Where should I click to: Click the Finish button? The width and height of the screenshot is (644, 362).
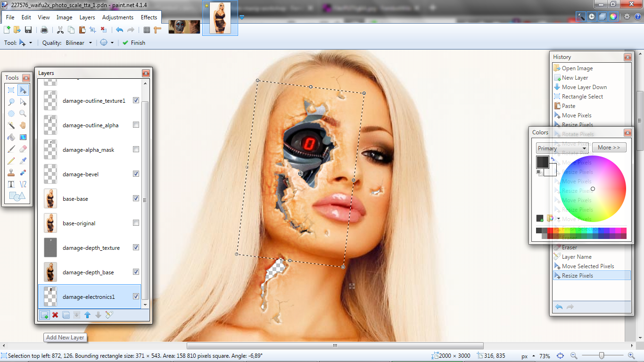click(133, 43)
